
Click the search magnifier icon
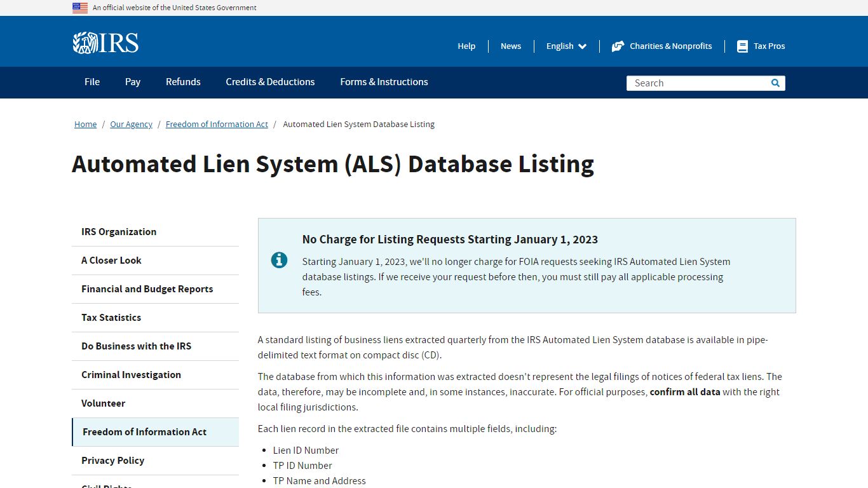point(775,83)
